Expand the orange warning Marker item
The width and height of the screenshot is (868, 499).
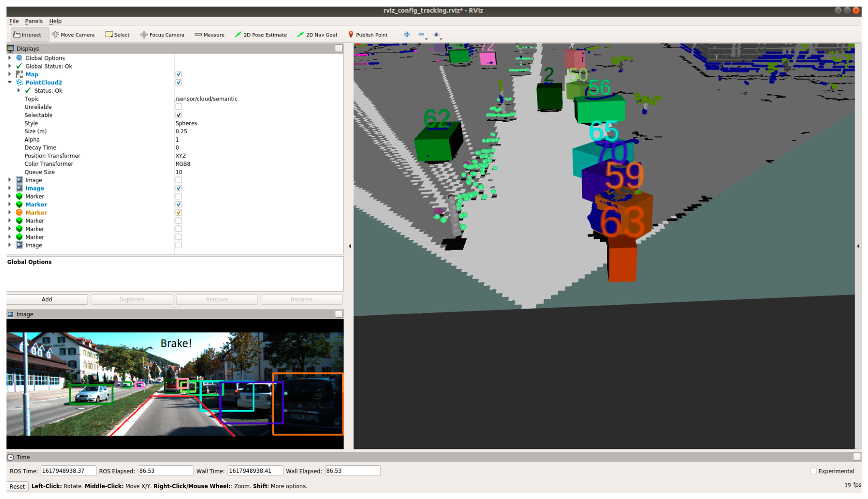(x=10, y=212)
